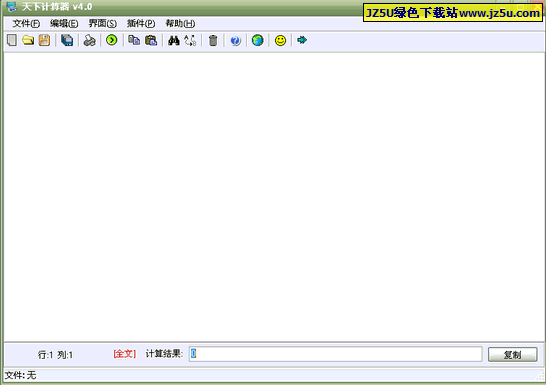Open help with blue question mark icon
Image resolution: width=546 pixels, height=385 pixels.
click(x=235, y=40)
